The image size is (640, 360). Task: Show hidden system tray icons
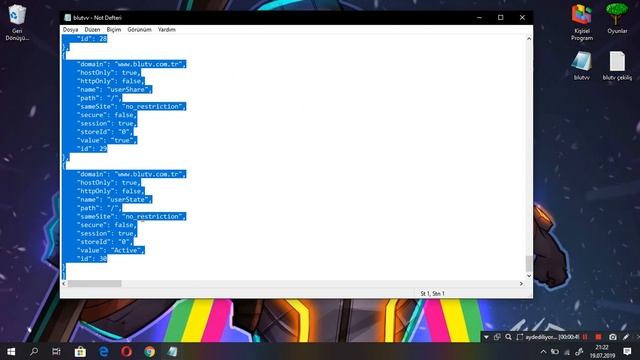coord(543,352)
